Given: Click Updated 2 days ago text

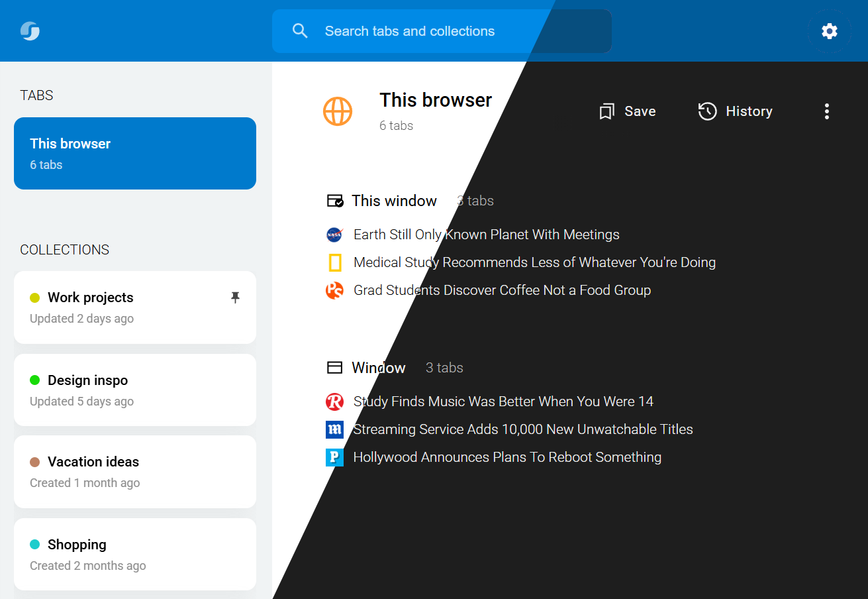Looking at the screenshot, I should click(x=81, y=319).
